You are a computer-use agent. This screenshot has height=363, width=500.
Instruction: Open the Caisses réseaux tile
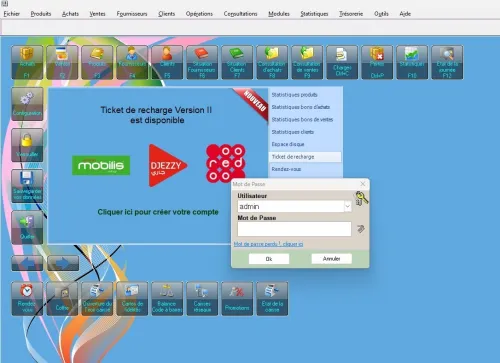pyautogui.click(x=202, y=299)
